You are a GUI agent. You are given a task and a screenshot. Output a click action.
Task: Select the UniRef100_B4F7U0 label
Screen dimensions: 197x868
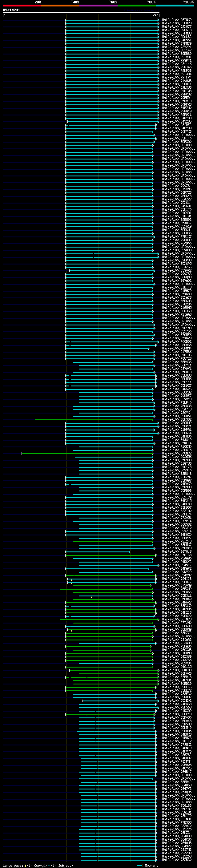[x=177, y=108]
